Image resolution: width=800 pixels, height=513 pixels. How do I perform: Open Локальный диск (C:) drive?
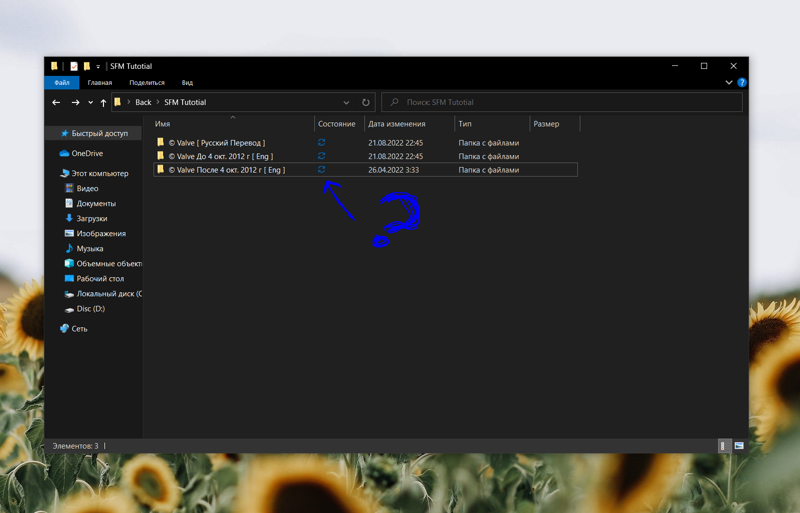tap(104, 294)
